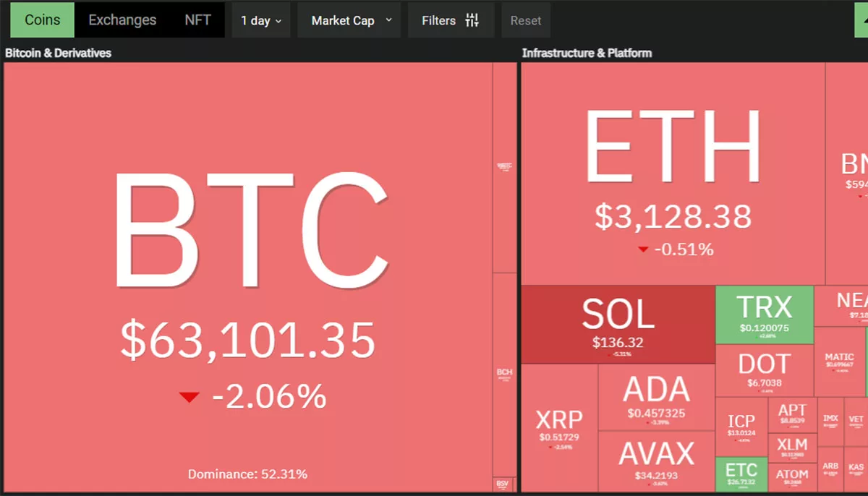868x496 pixels.
Task: Switch to the Exchanges tab
Action: (x=122, y=20)
